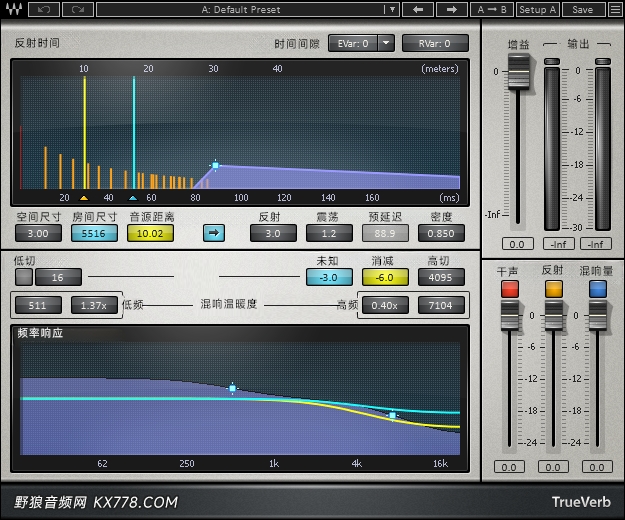This screenshot has height=520, width=625.
Task: Edit the 7104 high frequency value
Action: [x=441, y=305]
